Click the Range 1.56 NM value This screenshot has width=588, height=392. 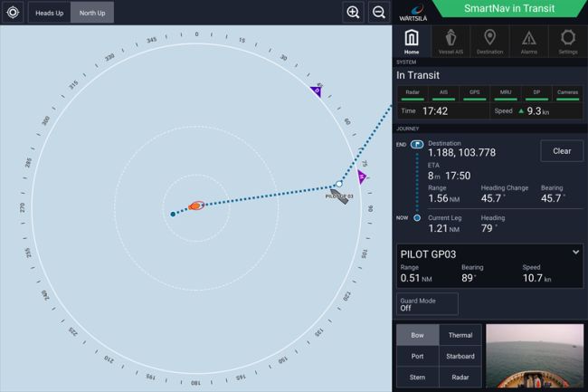click(443, 198)
